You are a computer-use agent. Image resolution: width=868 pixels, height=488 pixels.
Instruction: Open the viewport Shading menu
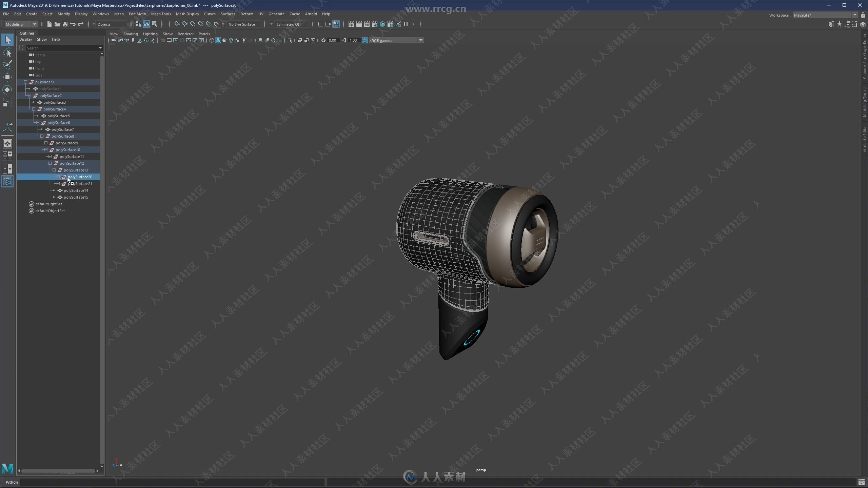pos(131,34)
